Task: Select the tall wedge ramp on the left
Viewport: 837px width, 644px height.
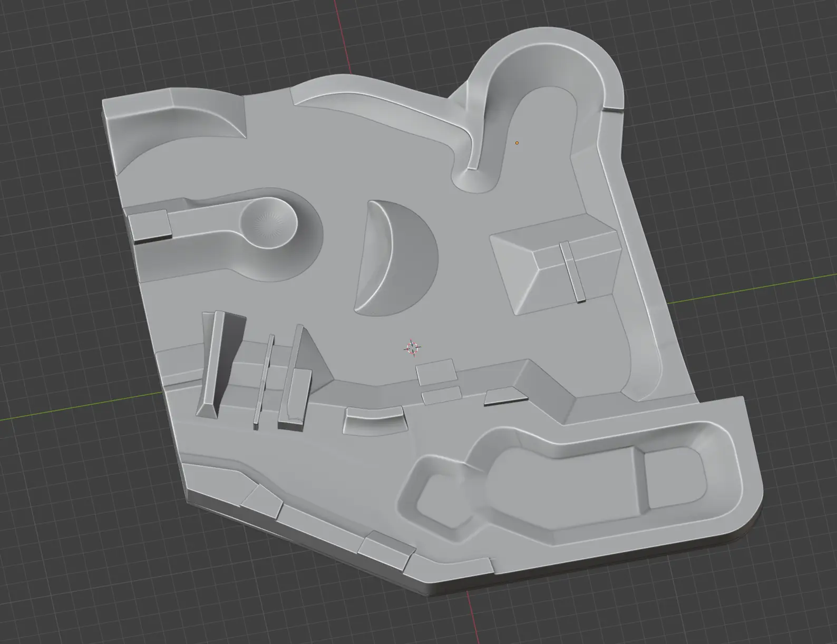Action: (215, 364)
